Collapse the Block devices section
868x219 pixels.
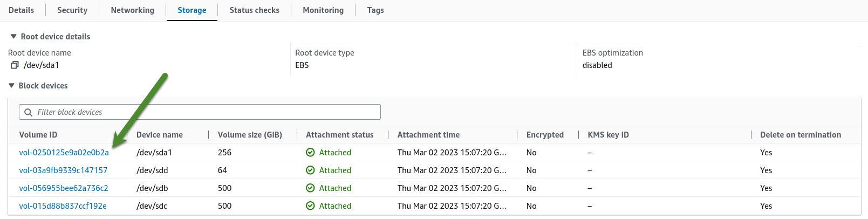[11, 86]
